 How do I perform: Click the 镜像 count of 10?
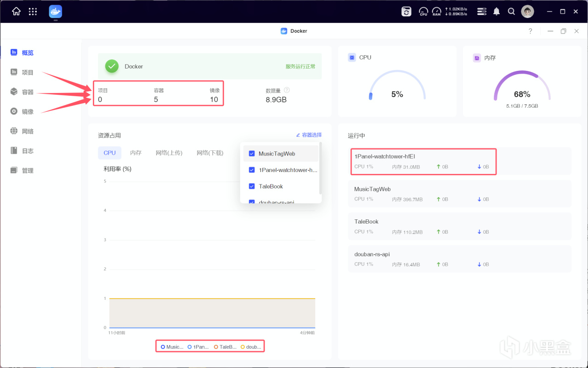click(214, 99)
